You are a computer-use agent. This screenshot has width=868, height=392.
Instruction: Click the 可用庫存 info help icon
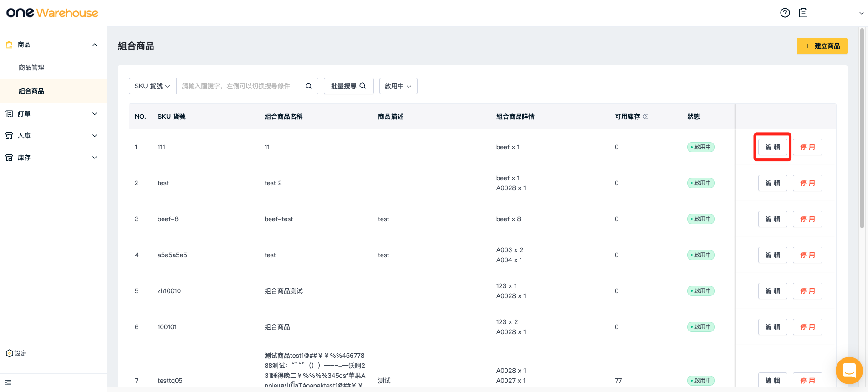click(x=646, y=117)
